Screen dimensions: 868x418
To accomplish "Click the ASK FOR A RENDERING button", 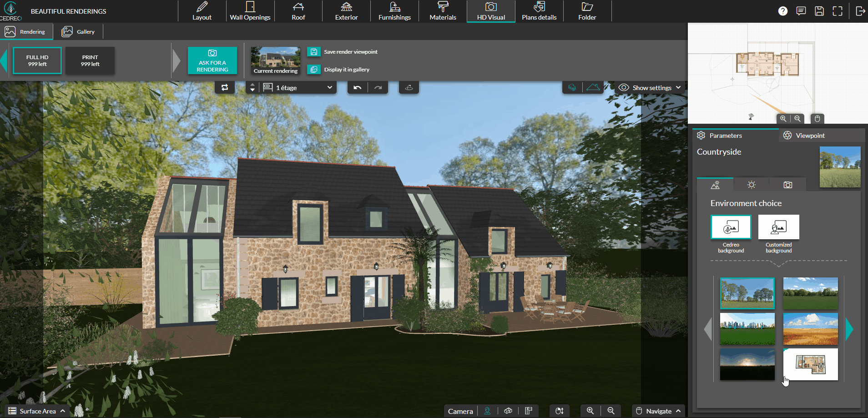I will click(212, 60).
